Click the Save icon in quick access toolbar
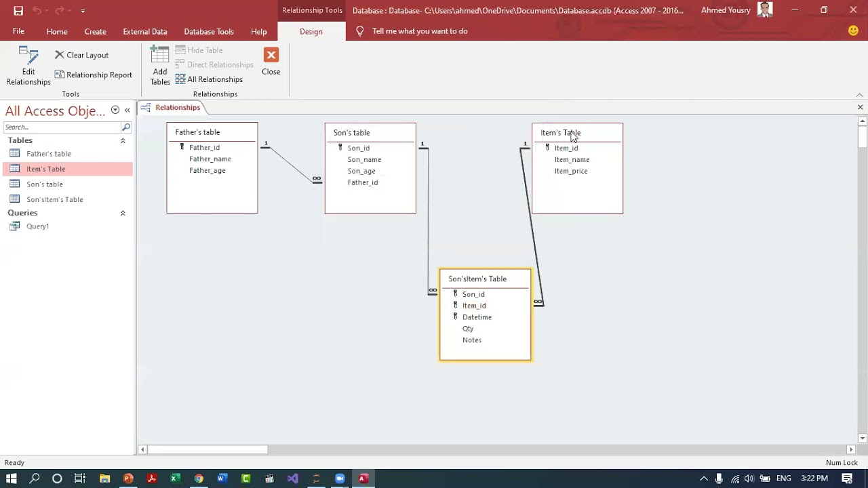Viewport: 868px width, 488px height. pos(18,10)
